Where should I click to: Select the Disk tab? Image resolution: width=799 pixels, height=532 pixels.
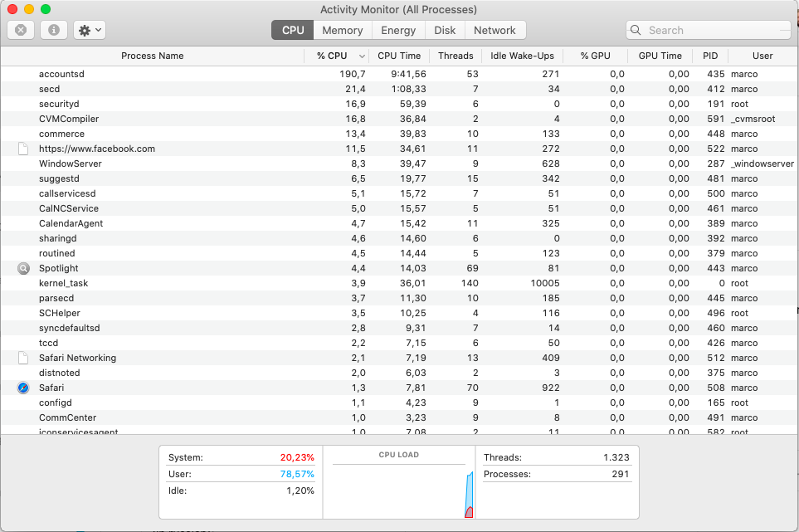tap(445, 30)
